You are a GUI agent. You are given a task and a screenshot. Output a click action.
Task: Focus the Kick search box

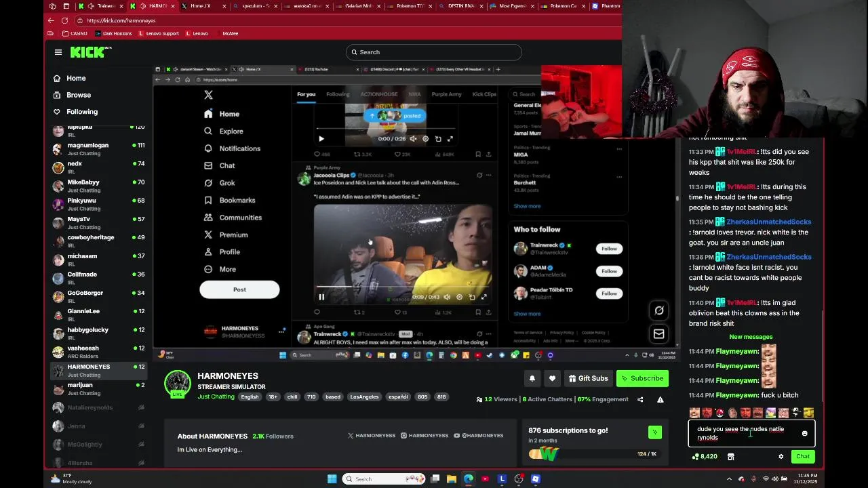click(x=433, y=52)
